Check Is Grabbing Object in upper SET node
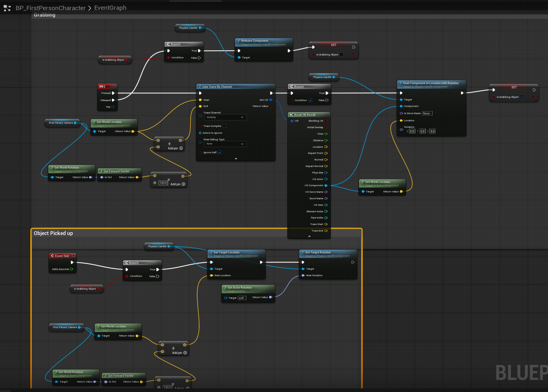Image resolution: width=548 pixels, height=392 pixels. 342,54
